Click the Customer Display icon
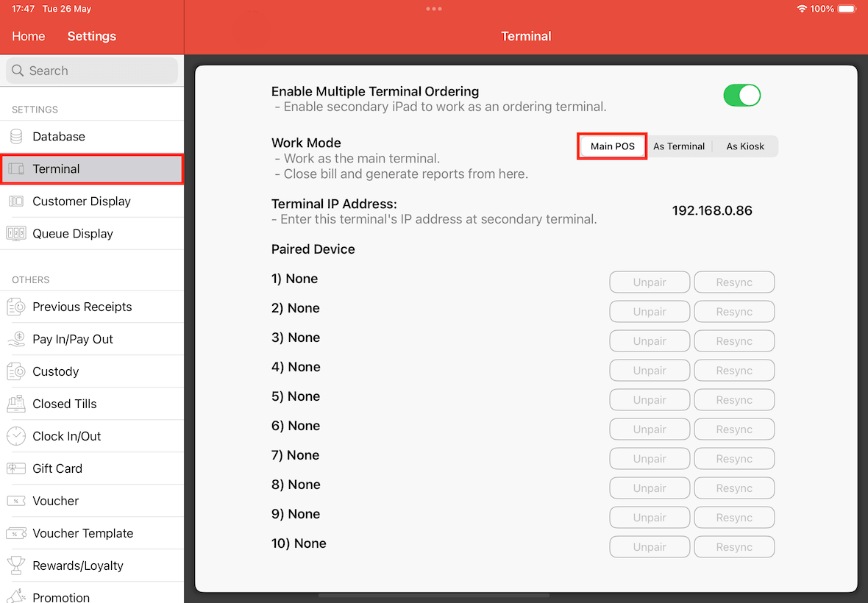The height and width of the screenshot is (603, 868). tap(16, 201)
